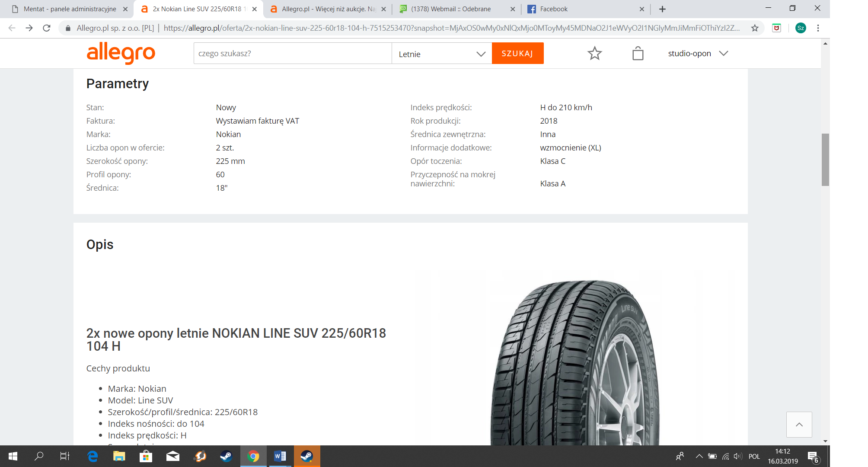Viewport: 868px width, 467px height.
Task: Open the shopping bag cart icon
Action: [x=638, y=54]
